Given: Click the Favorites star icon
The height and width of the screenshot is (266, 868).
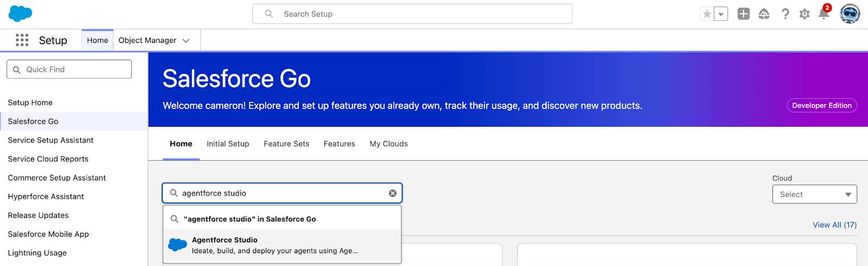Looking at the screenshot, I should pyautogui.click(x=707, y=14).
